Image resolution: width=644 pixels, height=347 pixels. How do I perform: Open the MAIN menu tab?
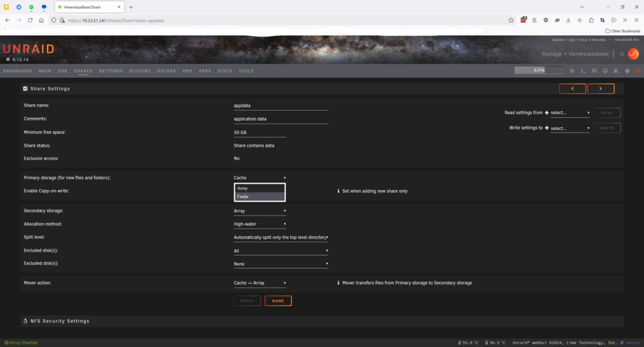coord(45,71)
